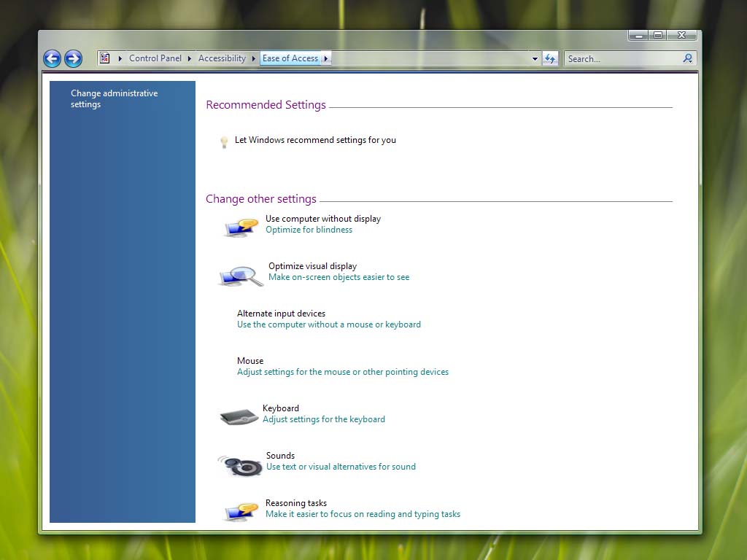Open Use text or visual alternatives link
Image resolution: width=747 pixels, height=560 pixels.
pyautogui.click(x=341, y=467)
